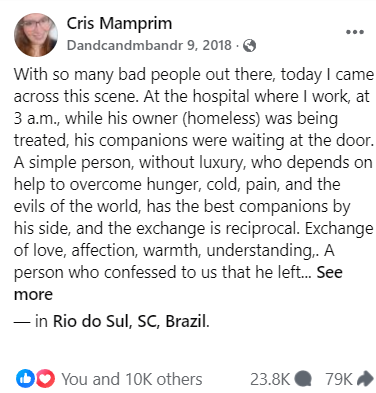Click the blue Like thumbs-up reaction icon
This screenshot has width=376, height=393.
[25, 379]
